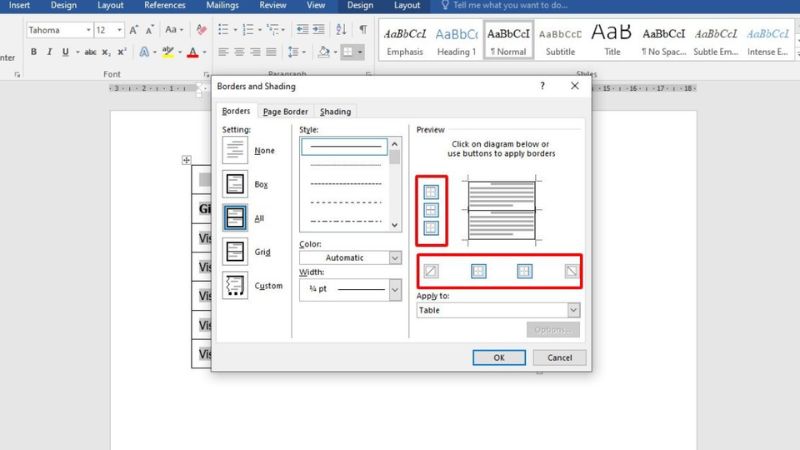Select the None border setting icon
Screen dimensions: 800x450
pos(235,151)
